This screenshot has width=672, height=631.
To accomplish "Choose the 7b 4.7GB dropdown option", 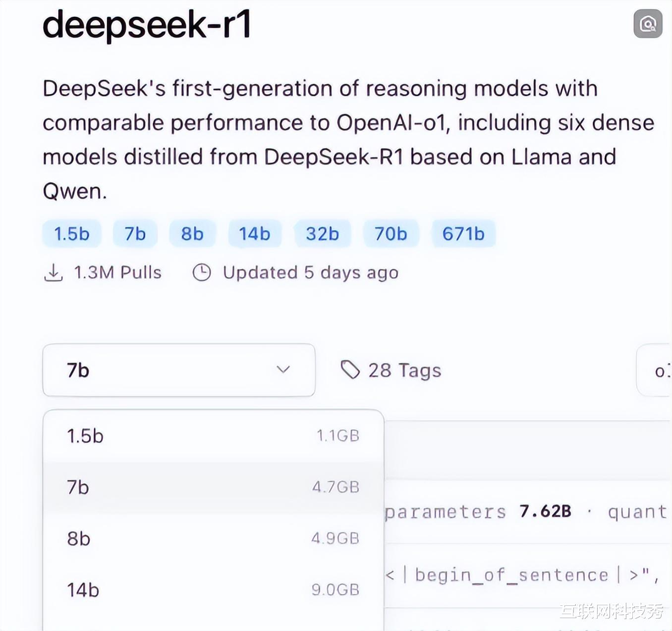I will coord(213,487).
